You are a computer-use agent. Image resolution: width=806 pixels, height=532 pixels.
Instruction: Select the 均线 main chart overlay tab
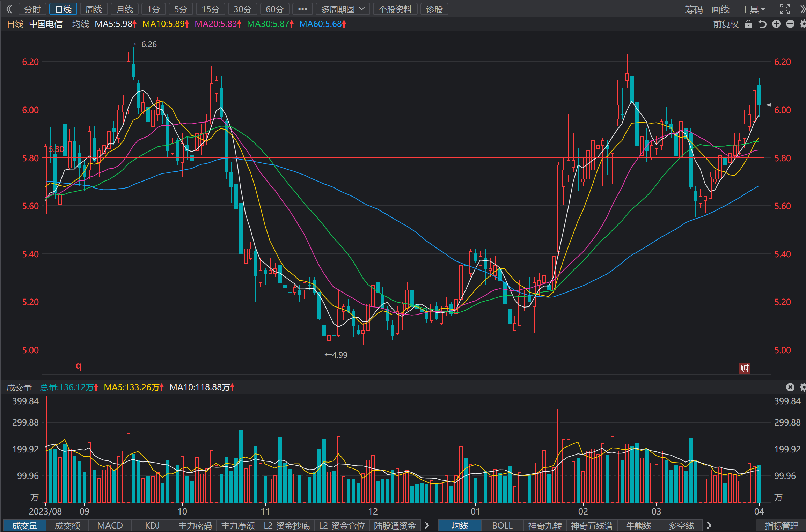point(460,525)
